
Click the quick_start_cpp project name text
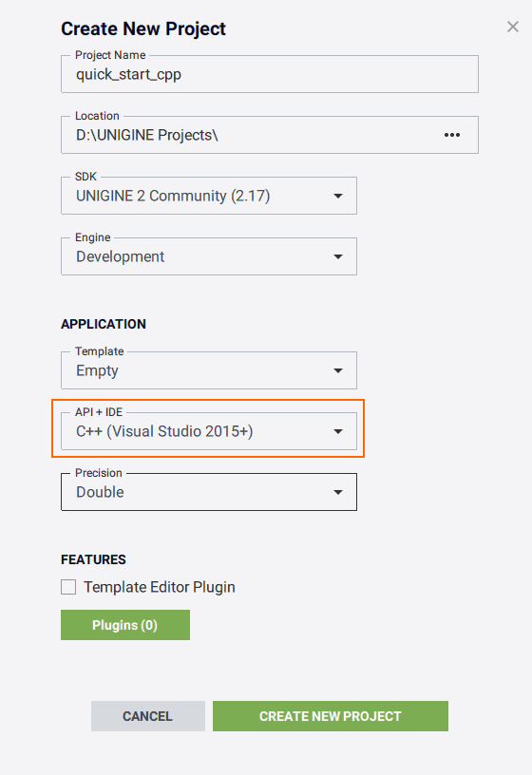pyautogui.click(x=128, y=75)
